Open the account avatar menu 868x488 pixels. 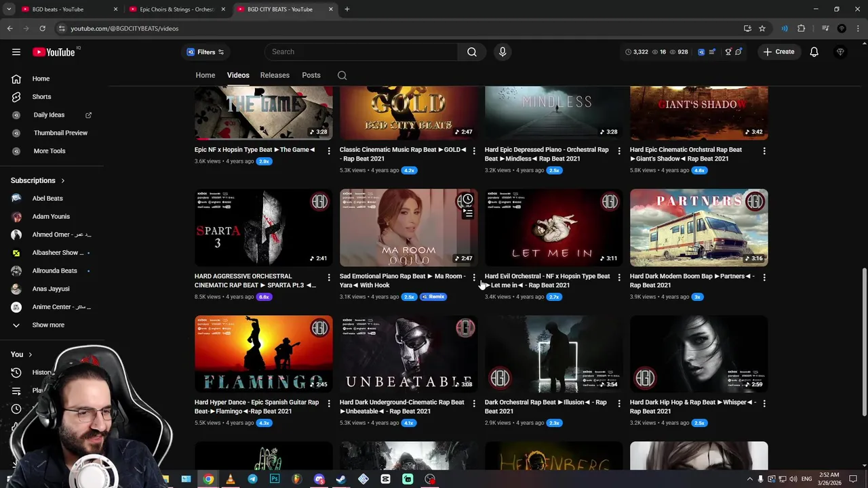840,52
